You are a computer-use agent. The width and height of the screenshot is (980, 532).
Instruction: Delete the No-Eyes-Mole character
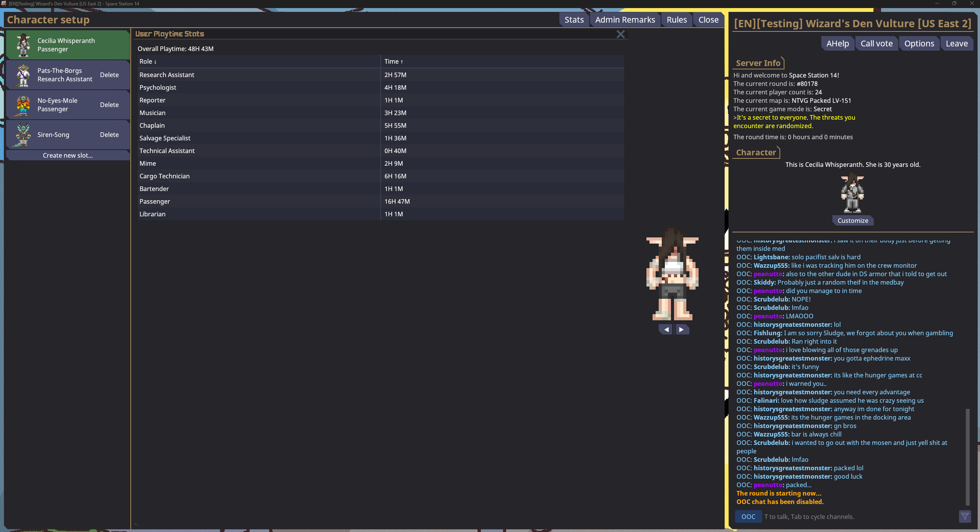tap(109, 105)
